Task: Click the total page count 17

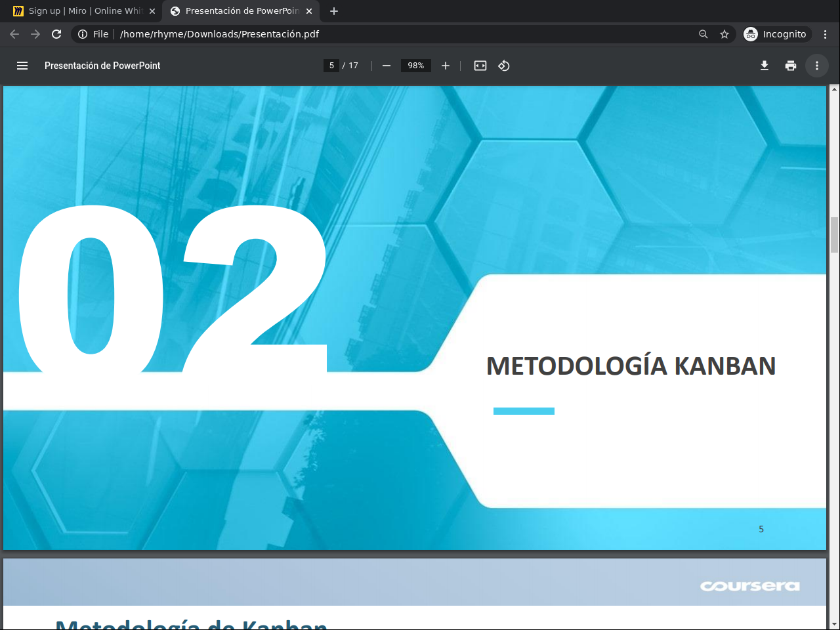Action: [353, 66]
